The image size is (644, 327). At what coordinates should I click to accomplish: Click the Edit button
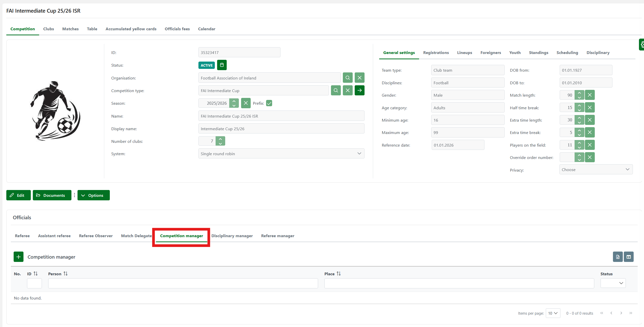coord(18,195)
